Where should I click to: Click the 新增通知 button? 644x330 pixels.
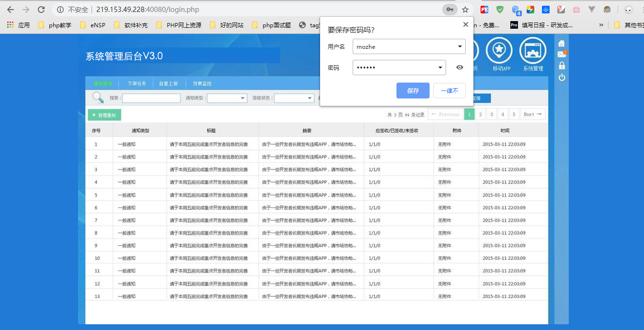pos(104,114)
